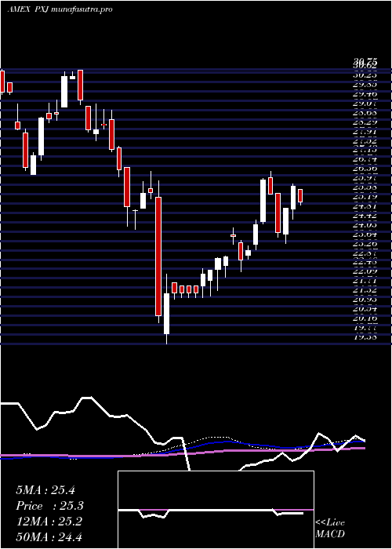Viewport: 392px width, 549px height.
Task: Click the 24.03 price axis label
Action: (x=365, y=225)
